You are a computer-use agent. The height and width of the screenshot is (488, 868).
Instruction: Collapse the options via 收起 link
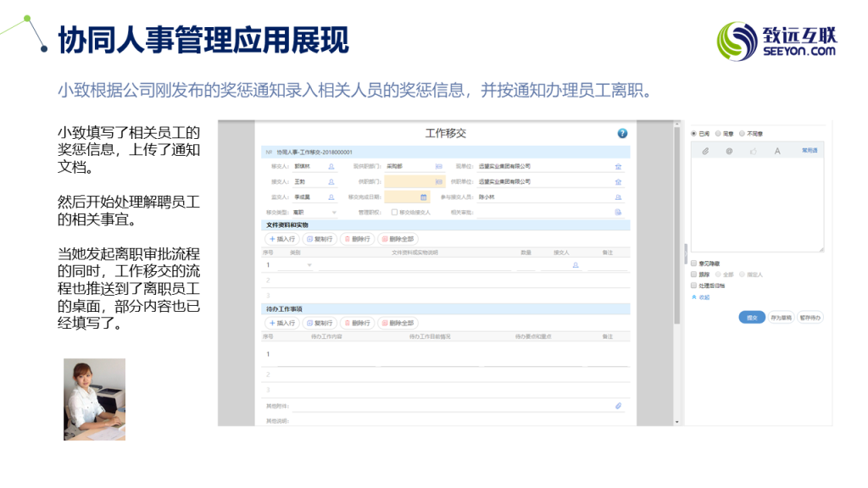[x=702, y=297]
